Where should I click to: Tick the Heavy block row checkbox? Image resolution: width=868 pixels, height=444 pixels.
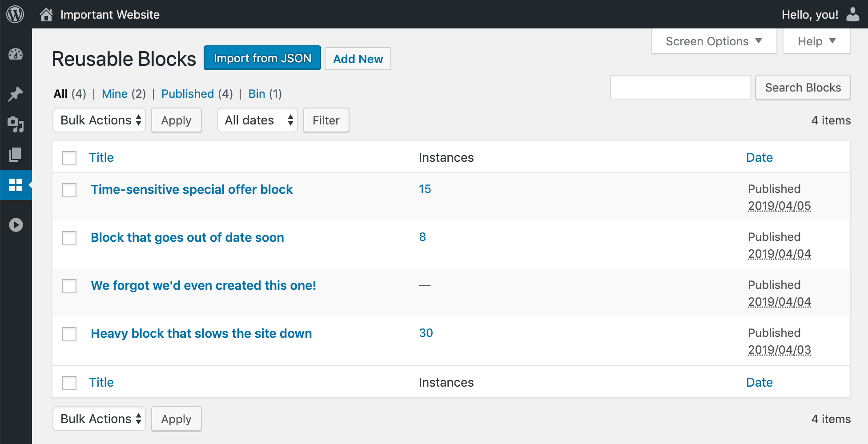(69, 334)
